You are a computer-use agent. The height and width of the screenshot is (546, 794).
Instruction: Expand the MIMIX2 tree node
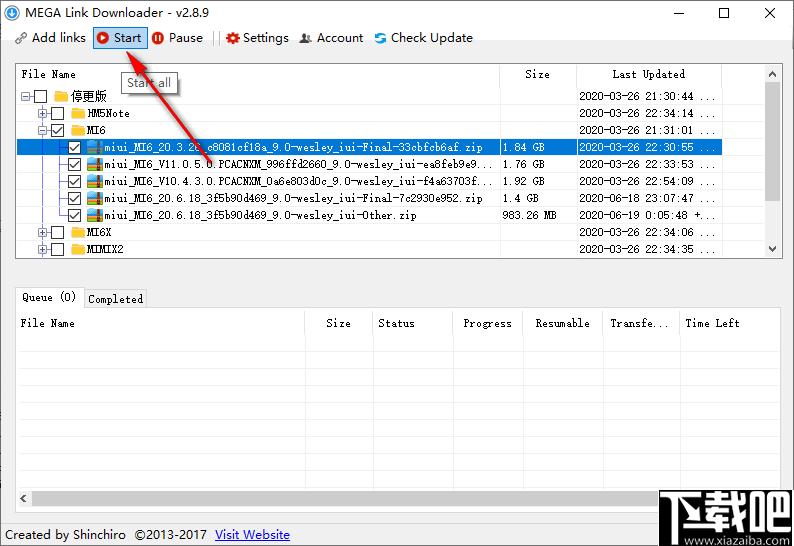point(43,249)
